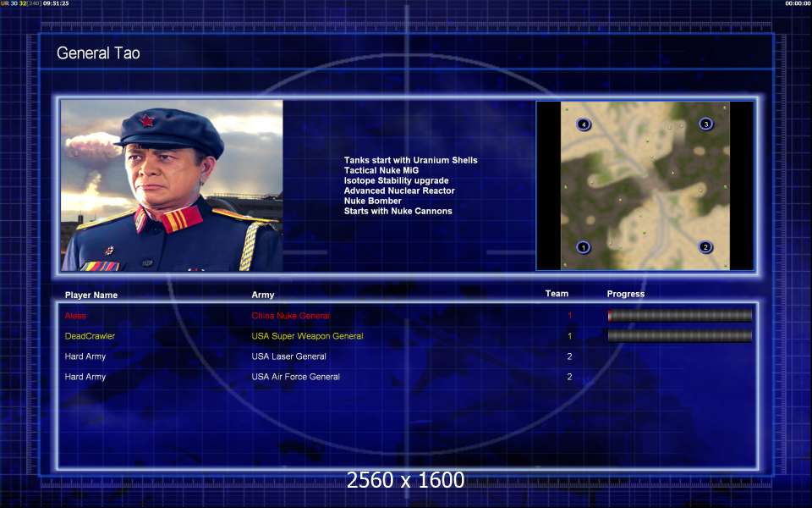This screenshot has width=812, height=508.
Task: Click the General Tao portrait image
Action: (172, 185)
